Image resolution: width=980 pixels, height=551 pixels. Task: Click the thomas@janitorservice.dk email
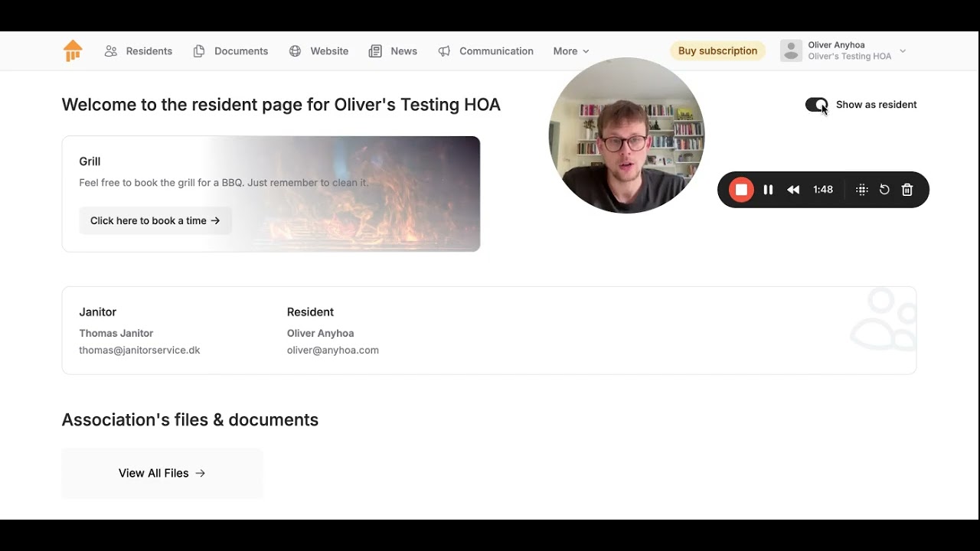pyautogui.click(x=139, y=350)
